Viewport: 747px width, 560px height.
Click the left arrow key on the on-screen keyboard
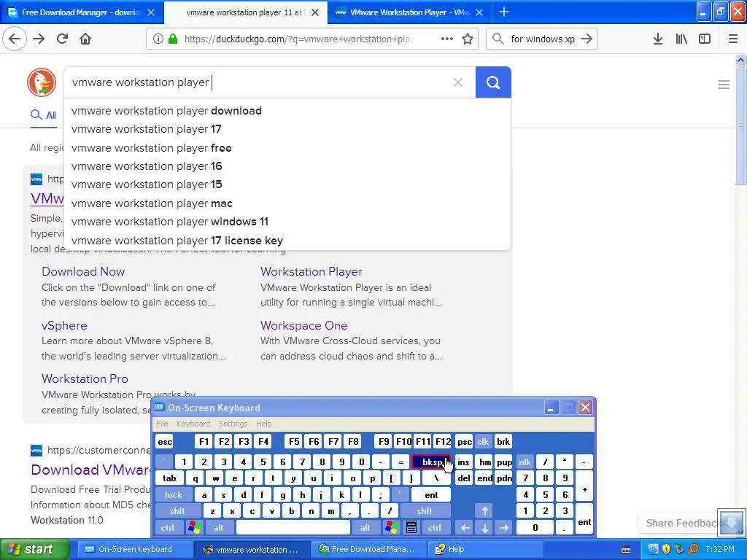coord(465,527)
